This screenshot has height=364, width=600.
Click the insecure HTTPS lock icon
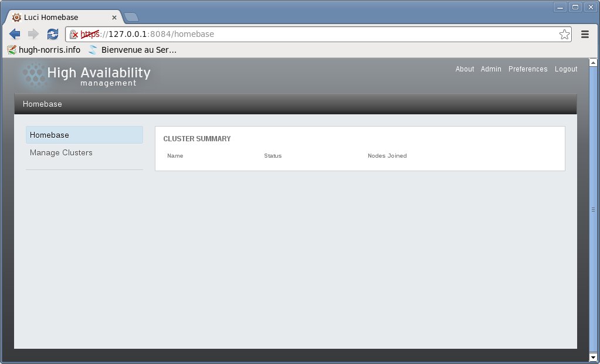pyautogui.click(x=74, y=35)
